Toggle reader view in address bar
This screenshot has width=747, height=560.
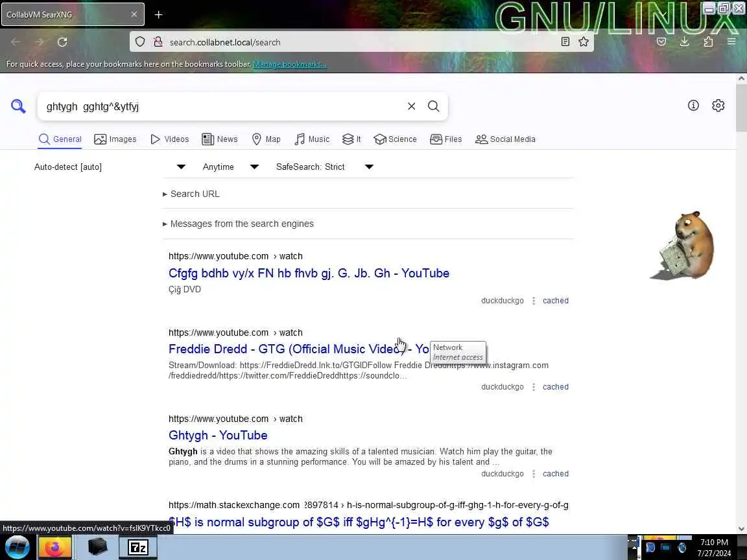tap(565, 42)
